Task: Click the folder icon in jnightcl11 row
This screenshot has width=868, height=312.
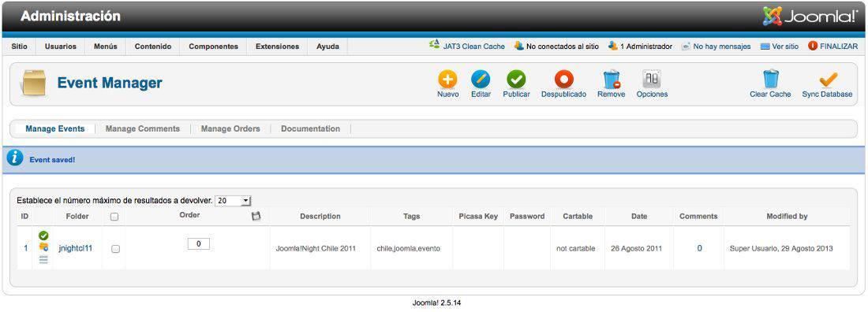Action: click(43, 247)
